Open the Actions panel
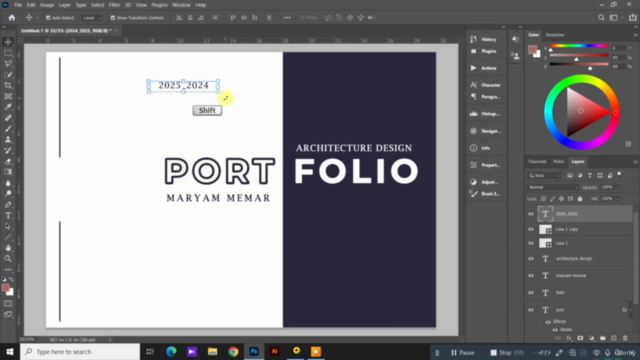Image resolution: width=640 pixels, height=360 pixels. (x=484, y=68)
